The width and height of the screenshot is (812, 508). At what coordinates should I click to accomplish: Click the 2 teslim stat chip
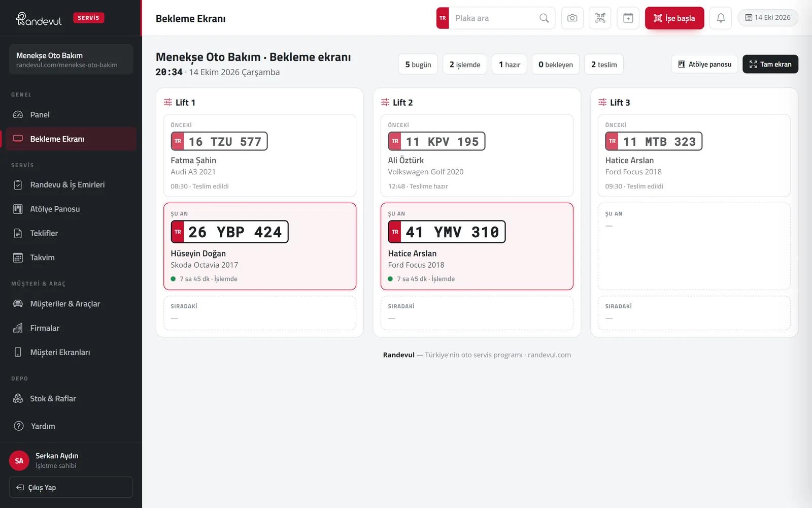click(604, 65)
